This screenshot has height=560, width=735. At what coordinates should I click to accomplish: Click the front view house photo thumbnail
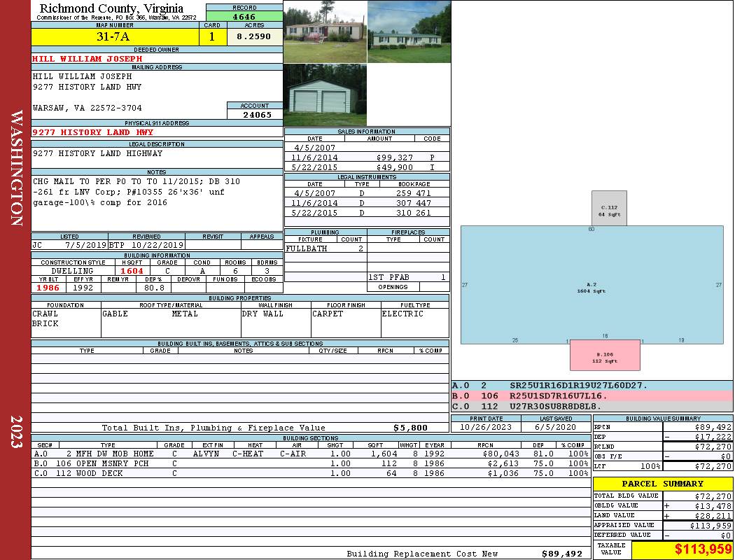pos(325,32)
